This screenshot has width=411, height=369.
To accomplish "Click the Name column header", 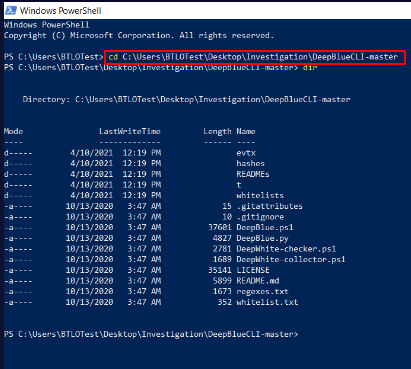I will (246, 131).
